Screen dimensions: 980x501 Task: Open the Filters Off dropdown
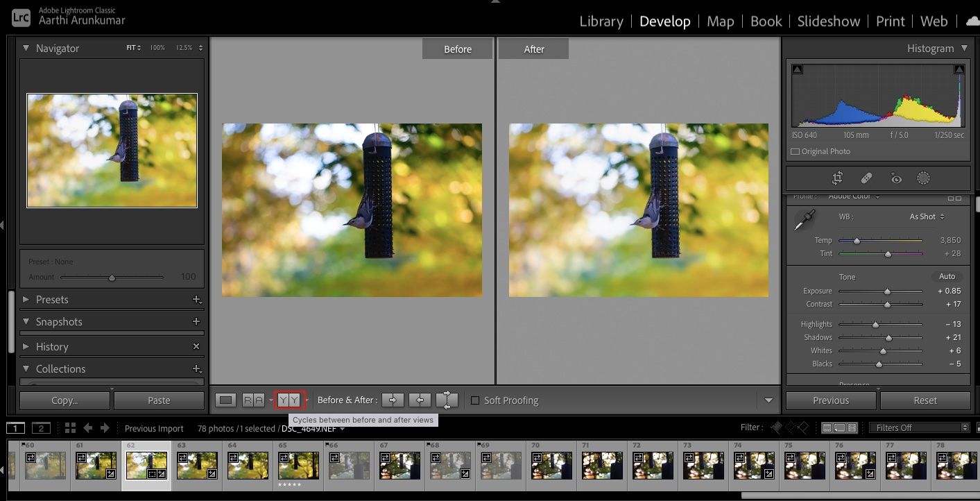pos(919,427)
